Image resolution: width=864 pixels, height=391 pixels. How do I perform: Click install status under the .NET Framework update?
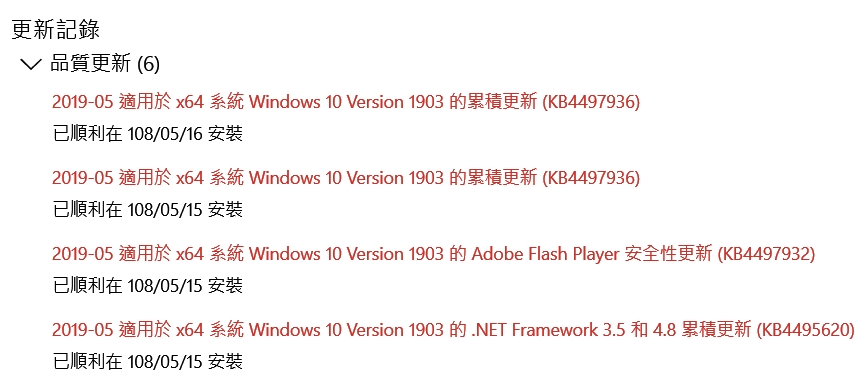pos(148,361)
